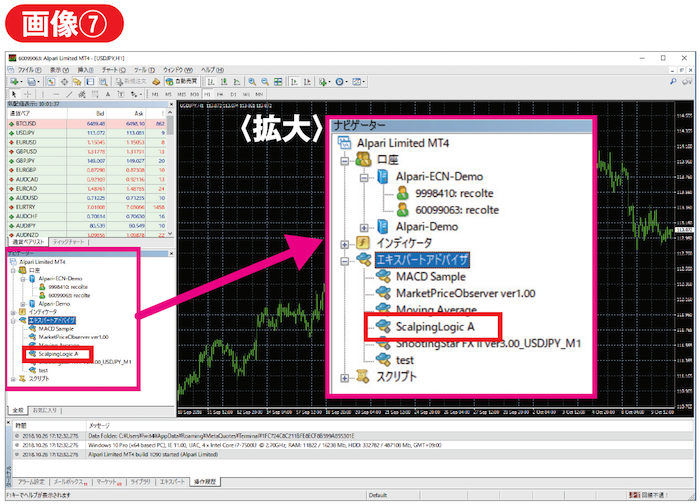Toggle the Terminal panel toolbar icon

(x=90, y=82)
